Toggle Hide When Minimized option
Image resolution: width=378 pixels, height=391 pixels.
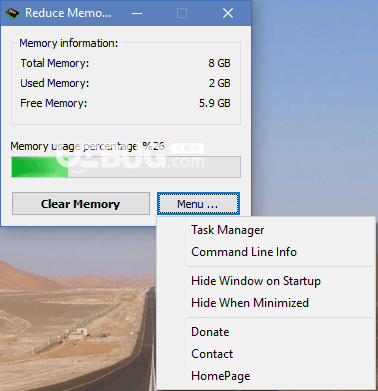tap(266, 303)
